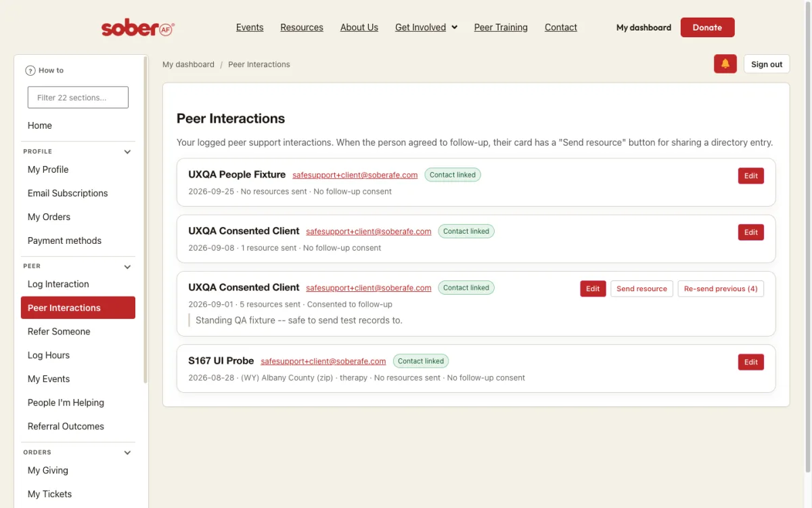Viewport: 812px width, 508px height.
Task: Open Referral Outcomes
Action: [78, 426]
